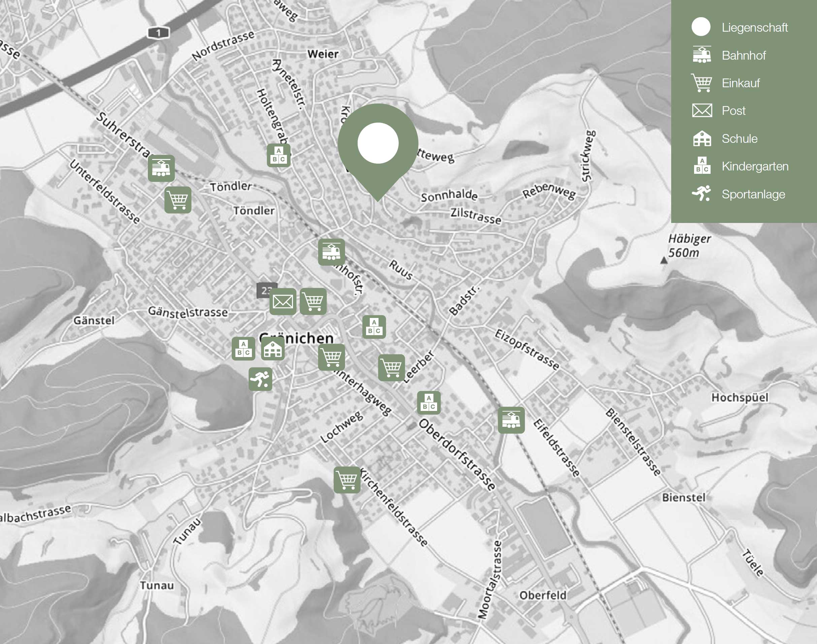Click the Kindergarten legend label
The height and width of the screenshot is (644, 817).
(755, 166)
